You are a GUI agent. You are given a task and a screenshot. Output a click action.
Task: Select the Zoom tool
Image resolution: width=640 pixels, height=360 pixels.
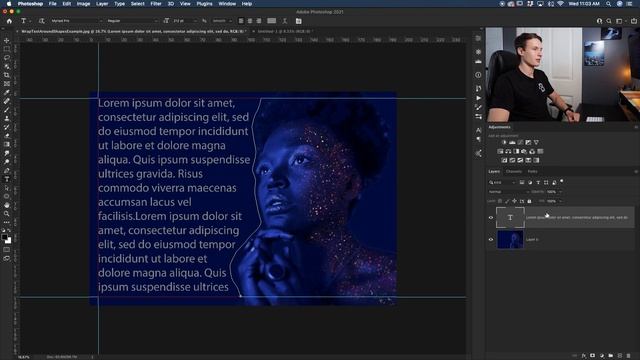pos(7,213)
